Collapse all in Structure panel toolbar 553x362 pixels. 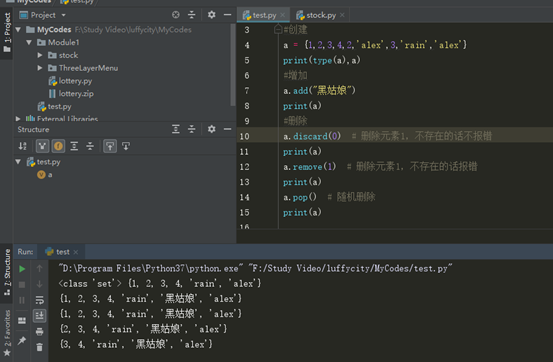pos(192,129)
